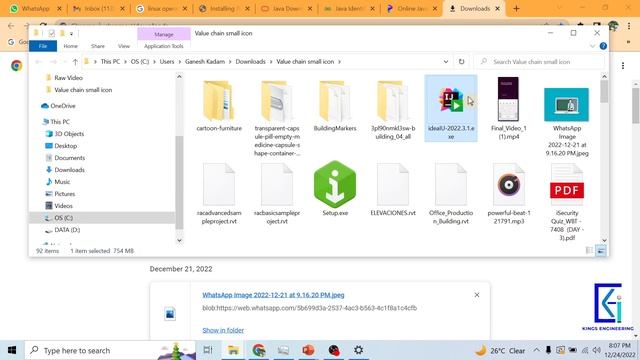The image size is (640, 360).
Task: Open Quick Access Toolbar customize dropdown
Action: click(71, 33)
